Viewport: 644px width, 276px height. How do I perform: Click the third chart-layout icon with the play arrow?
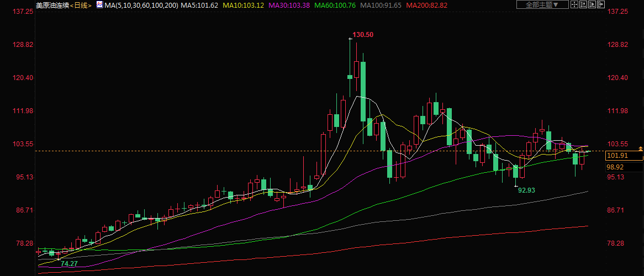(x=593, y=4)
